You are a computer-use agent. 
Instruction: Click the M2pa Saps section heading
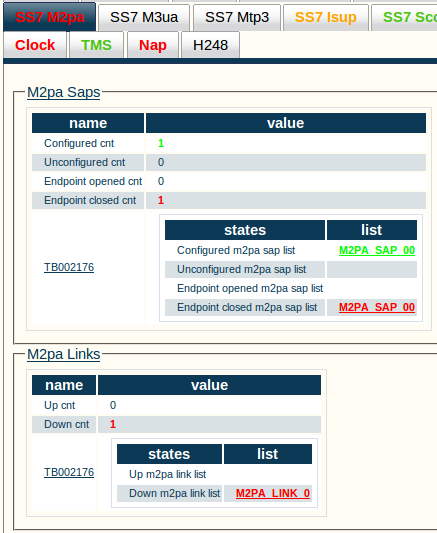click(64, 92)
